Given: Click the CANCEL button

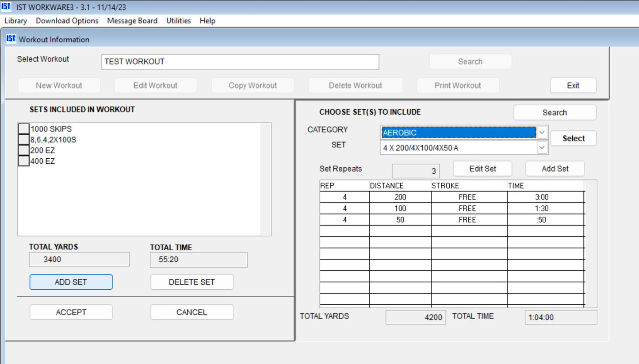Looking at the screenshot, I should (x=192, y=312).
